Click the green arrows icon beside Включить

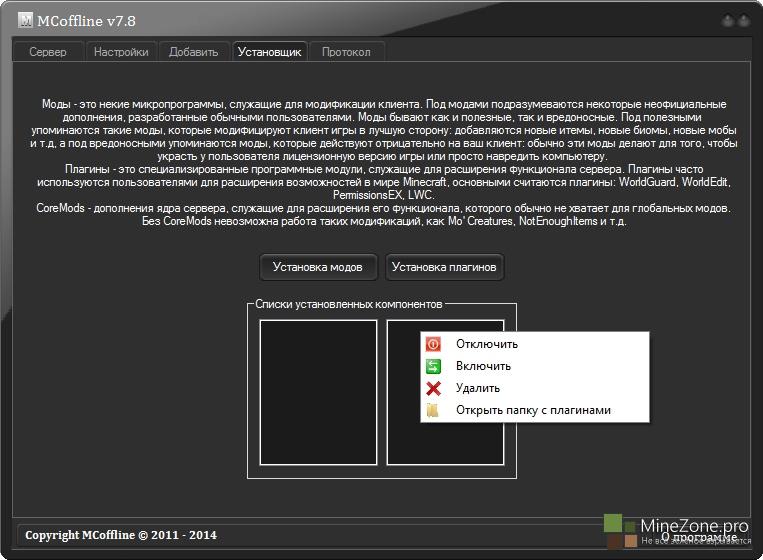click(433, 366)
